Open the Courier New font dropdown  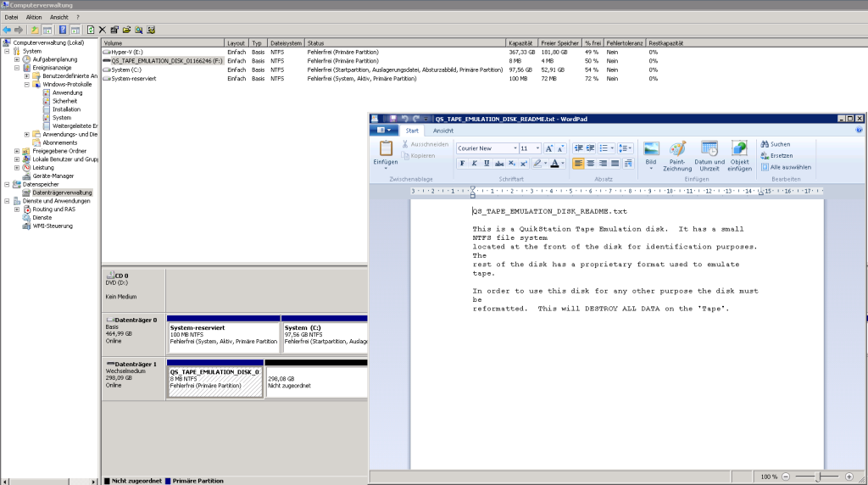[x=515, y=148]
